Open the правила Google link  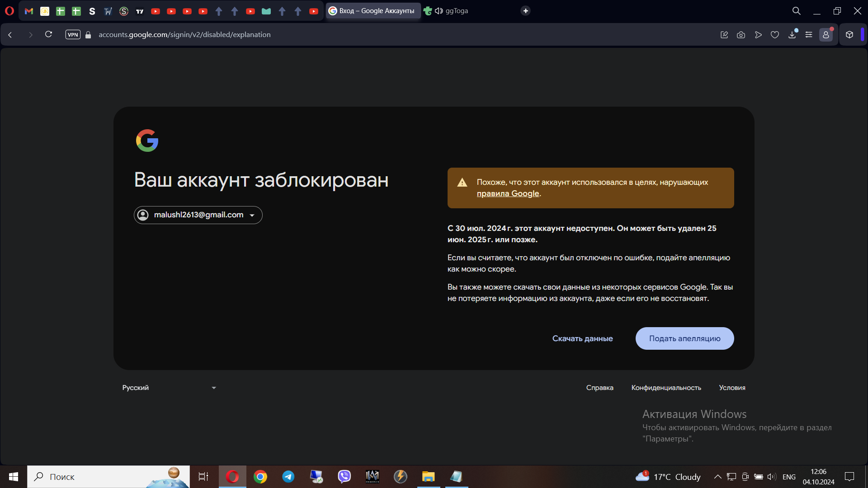click(508, 193)
